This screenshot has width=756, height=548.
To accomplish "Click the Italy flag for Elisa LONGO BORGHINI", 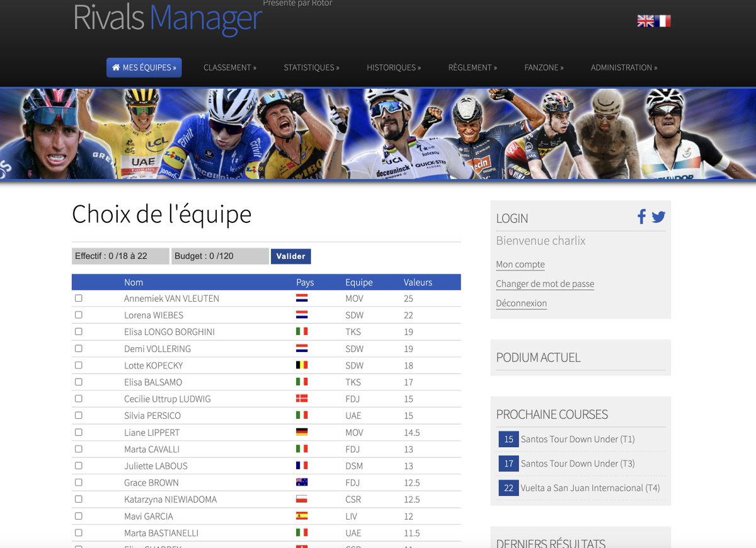I will [x=302, y=331].
